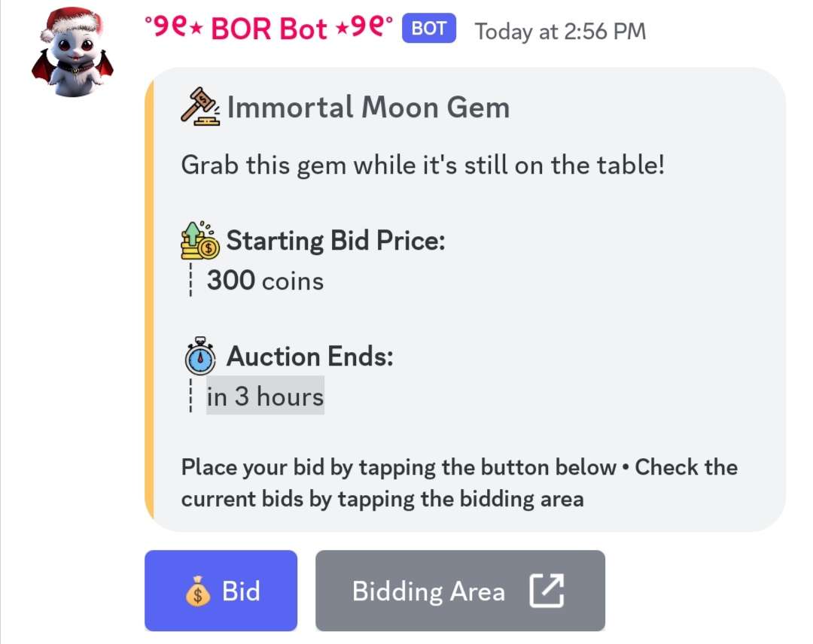The height and width of the screenshot is (644, 813).
Task: Click the auction gavel icon
Action: click(201, 106)
